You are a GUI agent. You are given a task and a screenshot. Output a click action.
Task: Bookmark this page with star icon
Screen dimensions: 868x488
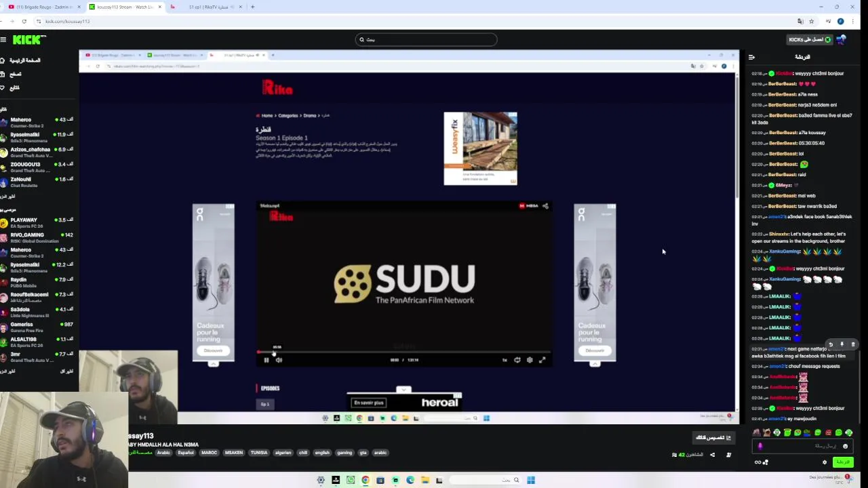click(x=811, y=21)
